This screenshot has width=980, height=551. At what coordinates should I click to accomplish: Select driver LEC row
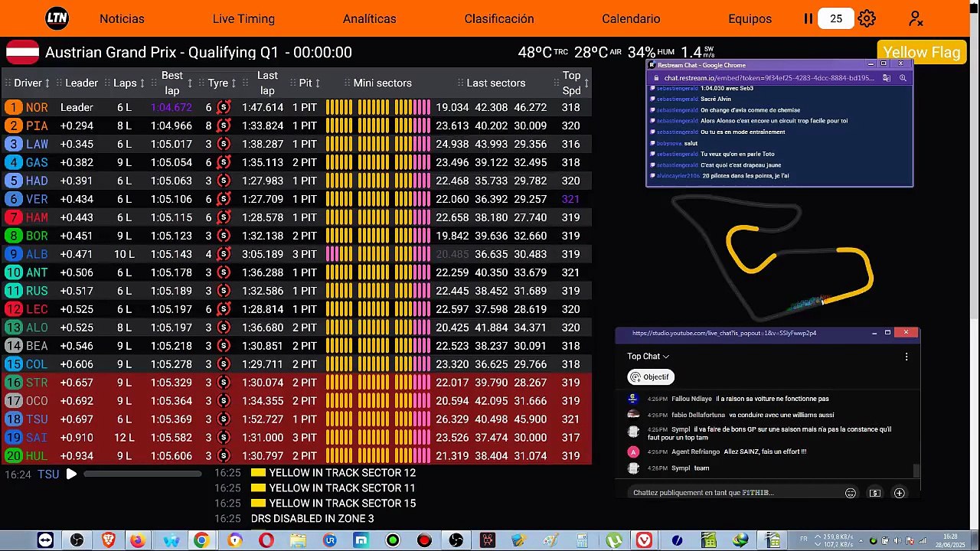point(296,309)
